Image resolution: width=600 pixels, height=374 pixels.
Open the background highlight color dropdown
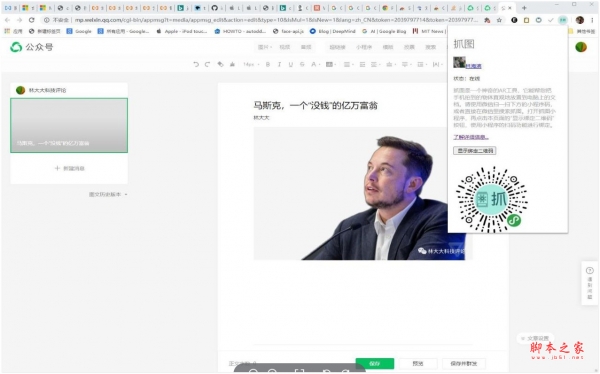click(x=331, y=64)
